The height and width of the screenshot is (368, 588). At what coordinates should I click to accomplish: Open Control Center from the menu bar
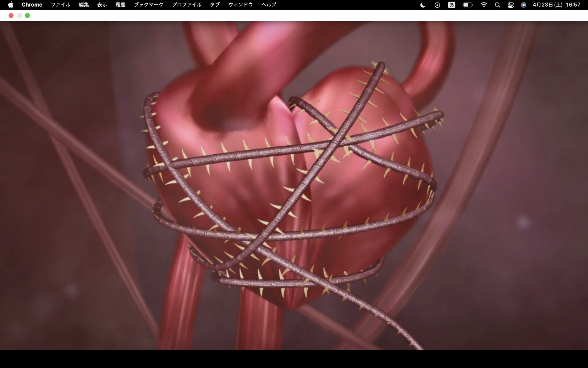[x=510, y=5]
